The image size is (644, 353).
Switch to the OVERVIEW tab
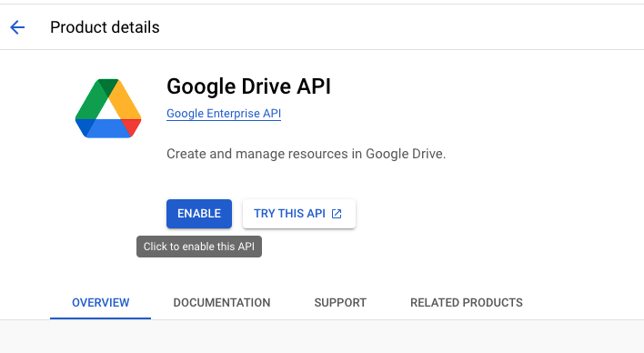[101, 303]
